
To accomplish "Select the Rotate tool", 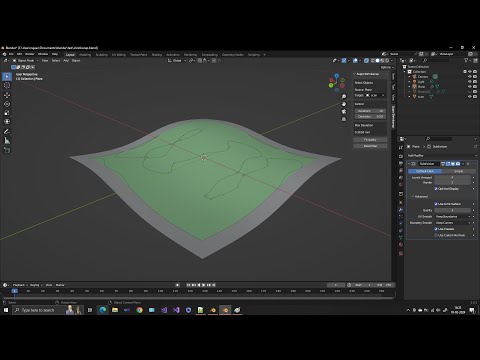I will tap(7, 104).
